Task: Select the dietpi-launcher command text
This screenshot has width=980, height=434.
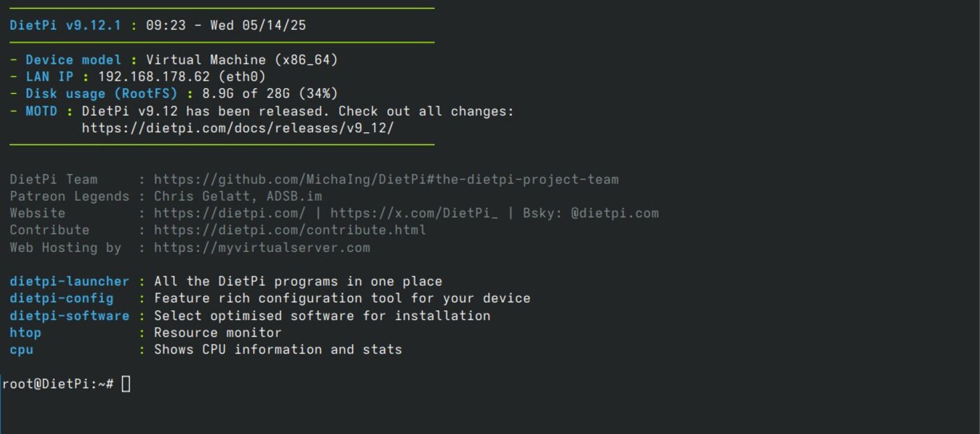Action: click(69, 281)
